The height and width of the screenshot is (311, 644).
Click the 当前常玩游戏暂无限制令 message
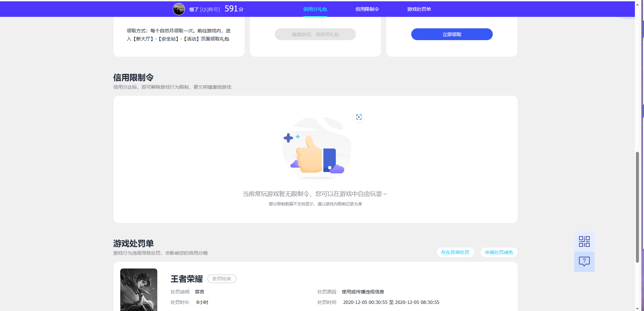click(315, 194)
